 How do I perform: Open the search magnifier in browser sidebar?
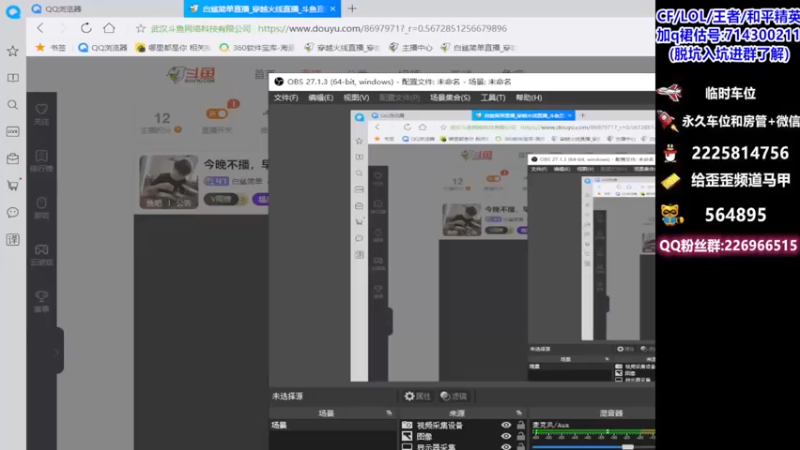pos(13,105)
